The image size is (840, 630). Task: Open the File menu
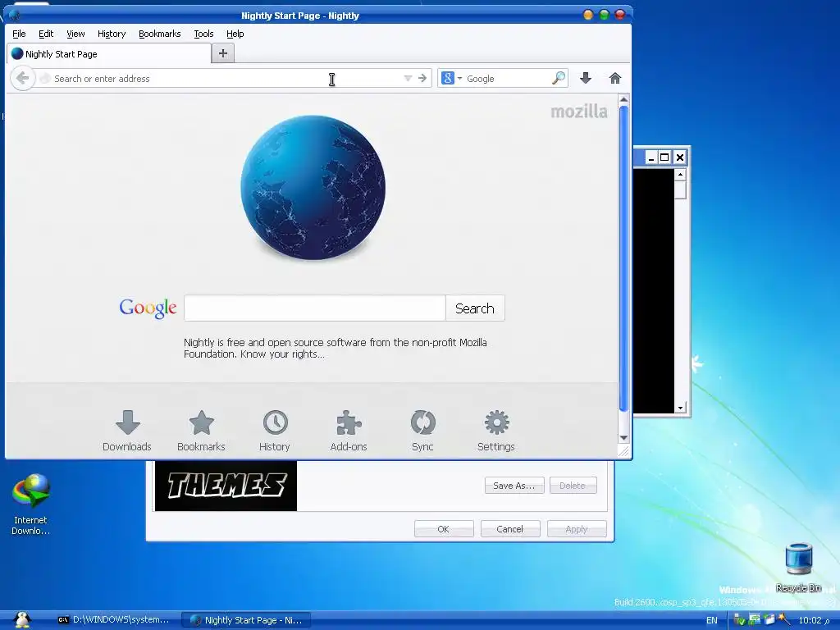[x=19, y=34]
